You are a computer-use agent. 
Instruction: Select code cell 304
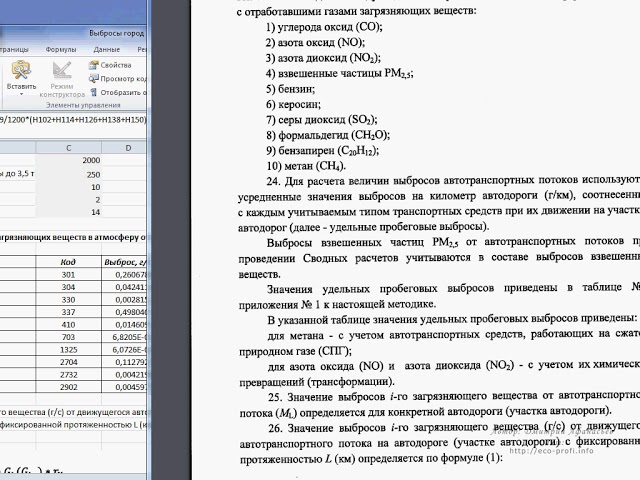[x=68, y=287]
